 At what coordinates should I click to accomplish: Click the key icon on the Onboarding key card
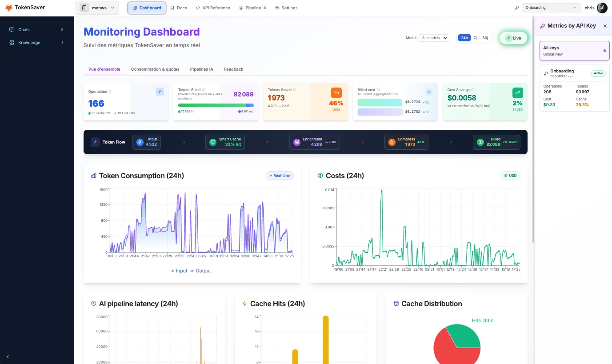(546, 73)
